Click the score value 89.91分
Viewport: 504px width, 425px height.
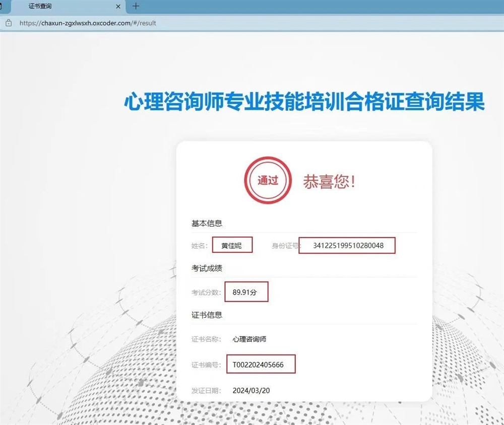click(244, 293)
